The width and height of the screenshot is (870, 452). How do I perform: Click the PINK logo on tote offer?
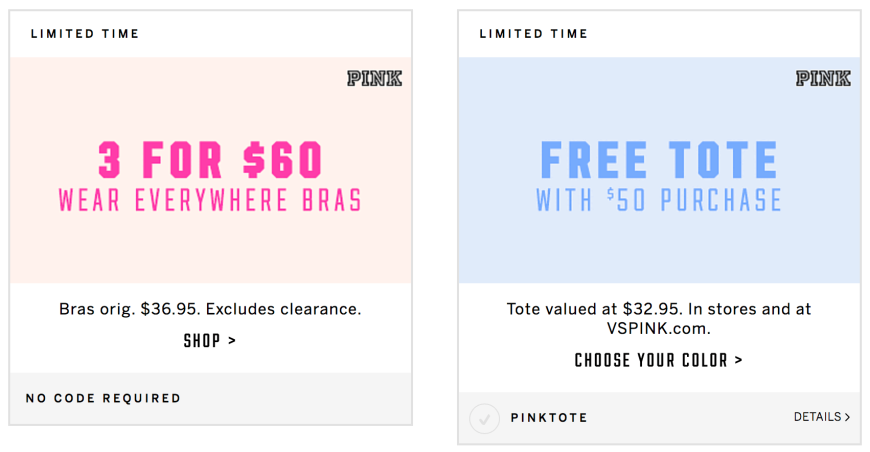pos(823,79)
